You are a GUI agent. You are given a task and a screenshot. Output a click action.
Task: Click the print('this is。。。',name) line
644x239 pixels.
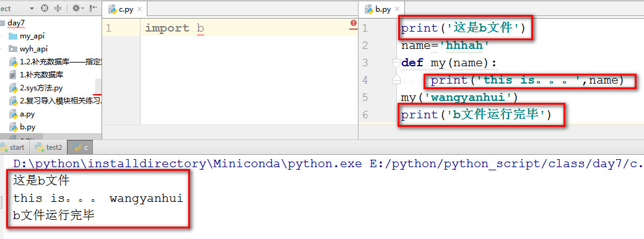click(527, 80)
